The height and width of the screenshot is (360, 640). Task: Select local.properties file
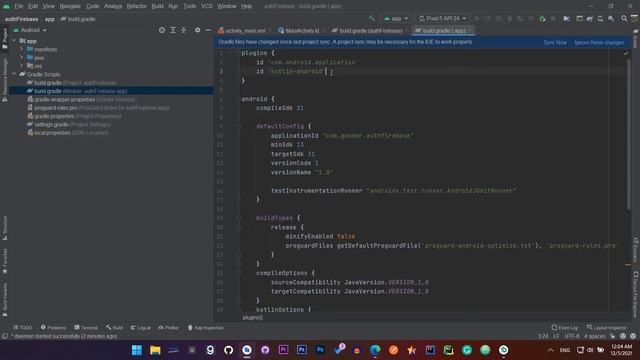(x=68, y=133)
